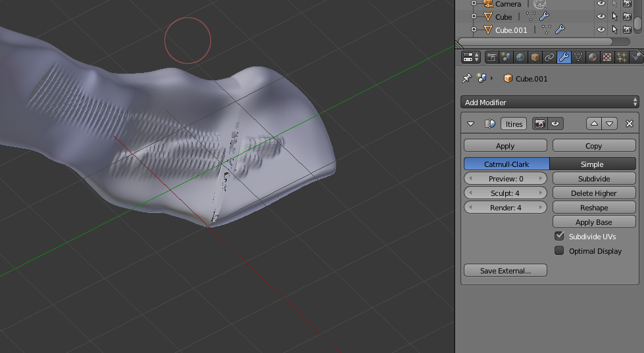Toggle renderability camera icon for Cube
Screen dimensions: 644x353
tap(627, 16)
